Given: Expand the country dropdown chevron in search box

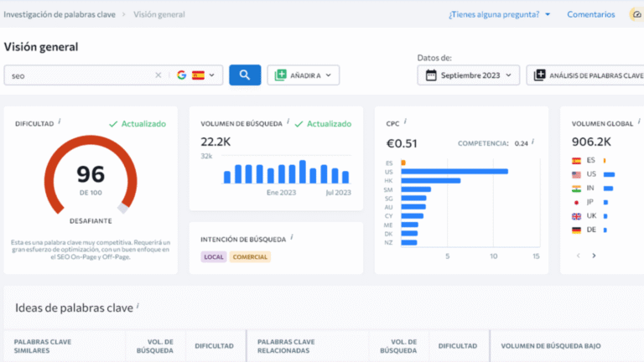Looking at the screenshot, I should pos(212,75).
